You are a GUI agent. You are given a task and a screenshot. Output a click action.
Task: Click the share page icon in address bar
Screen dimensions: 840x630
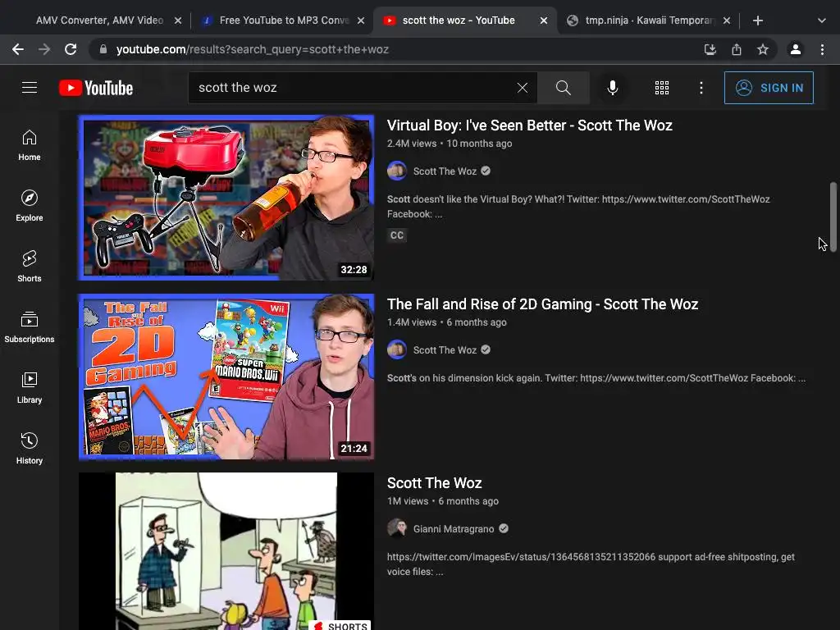coord(737,49)
